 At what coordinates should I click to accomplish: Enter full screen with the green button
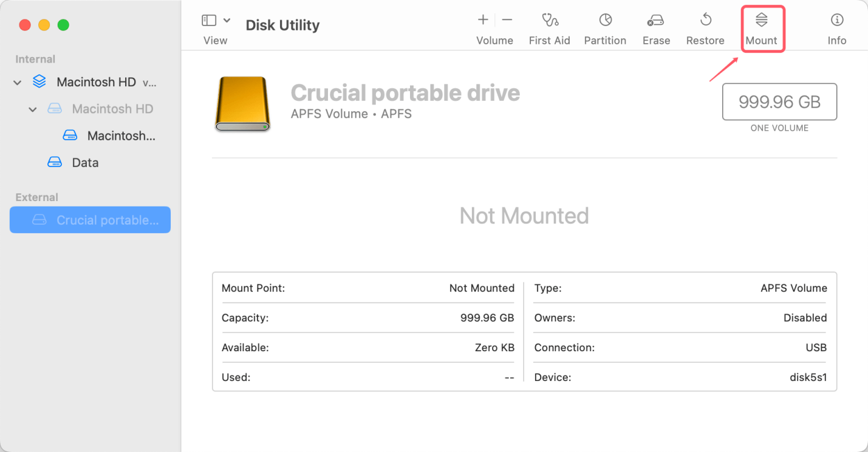click(x=63, y=24)
